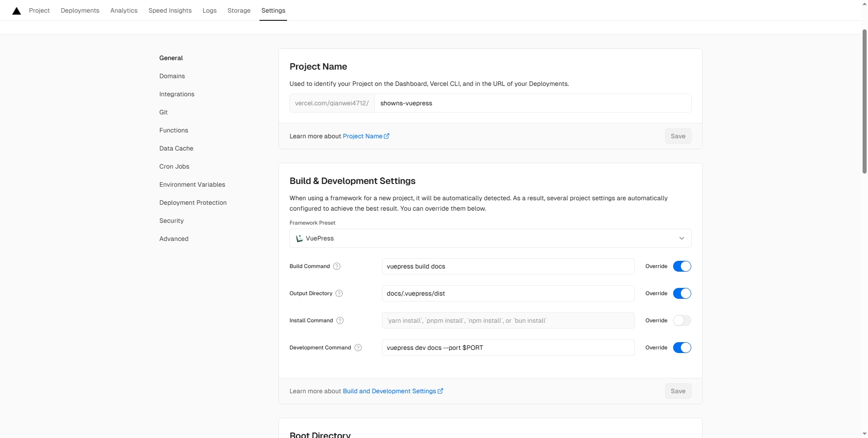Edit the project name field
The width and height of the screenshot is (868, 438).
coord(533,103)
